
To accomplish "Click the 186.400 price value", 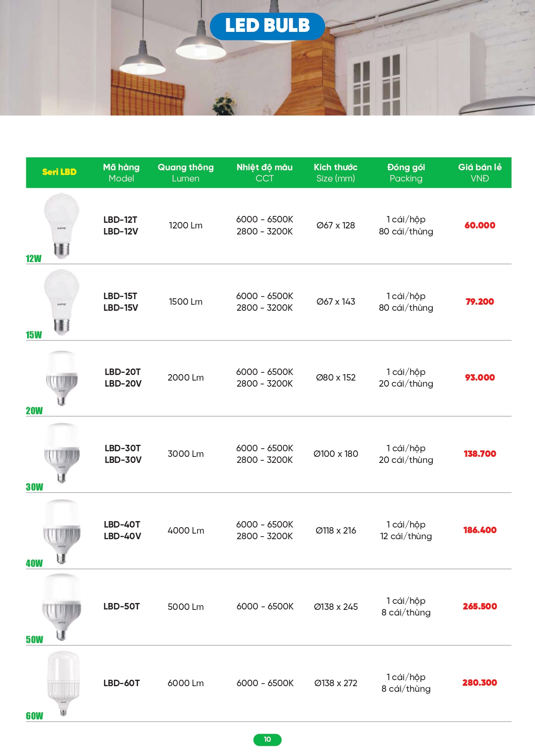I will click(479, 530).
